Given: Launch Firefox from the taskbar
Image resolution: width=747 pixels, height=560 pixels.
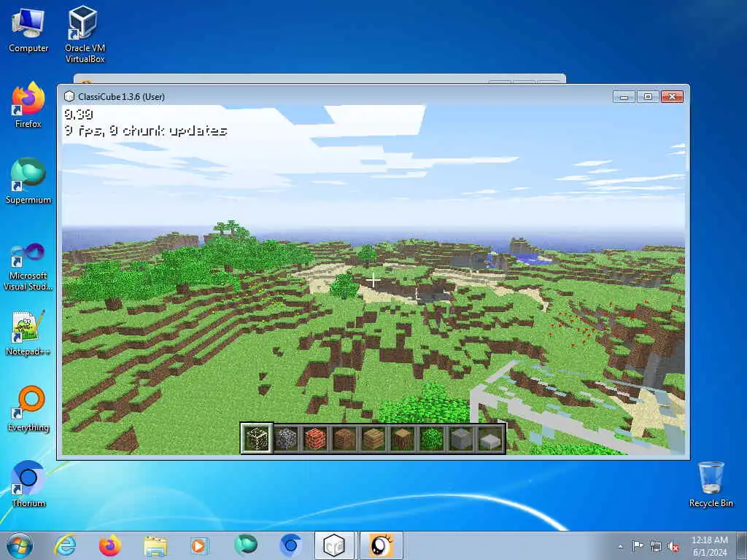Looking at the screenshot, I should pyautogui.click(x=109, y=545).
